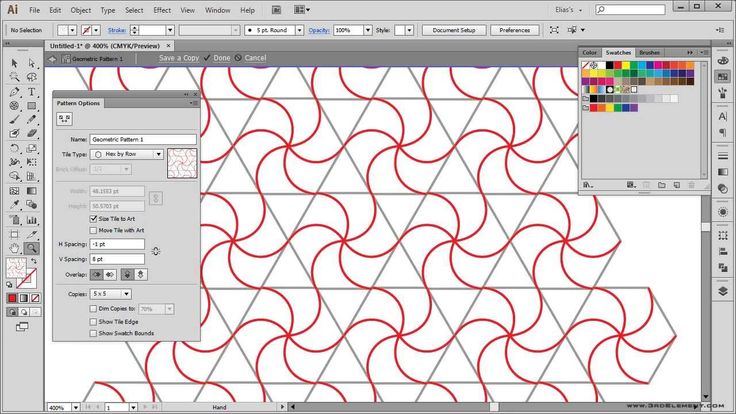Select the Zoom tool
This screenshot has height=414, width=736.
(x=31, y=248)
